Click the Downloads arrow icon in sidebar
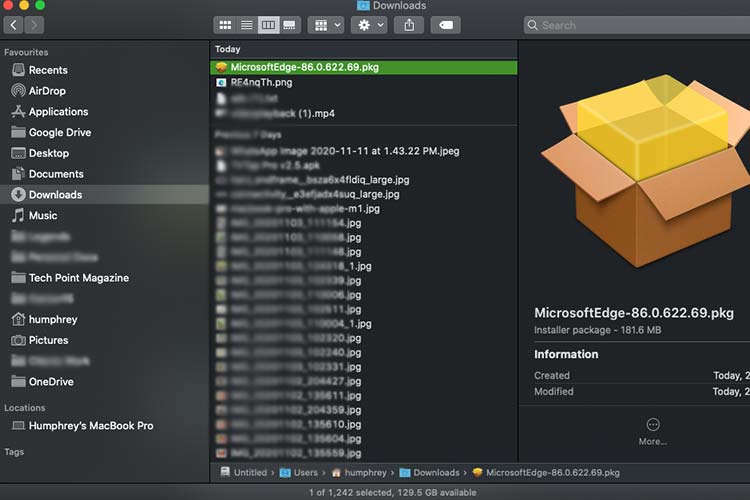The height and width of the screenshot is (500, 750). [18, 194]
